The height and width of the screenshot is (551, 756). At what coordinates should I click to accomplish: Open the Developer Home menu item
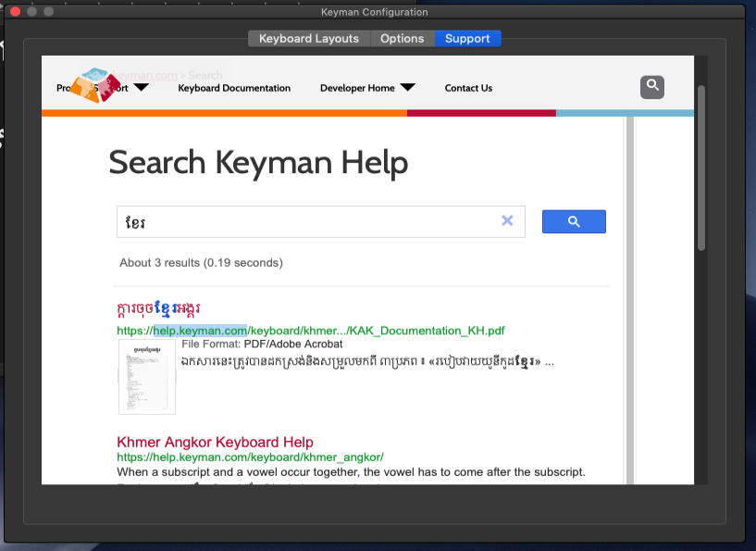(x=357, y=88)
